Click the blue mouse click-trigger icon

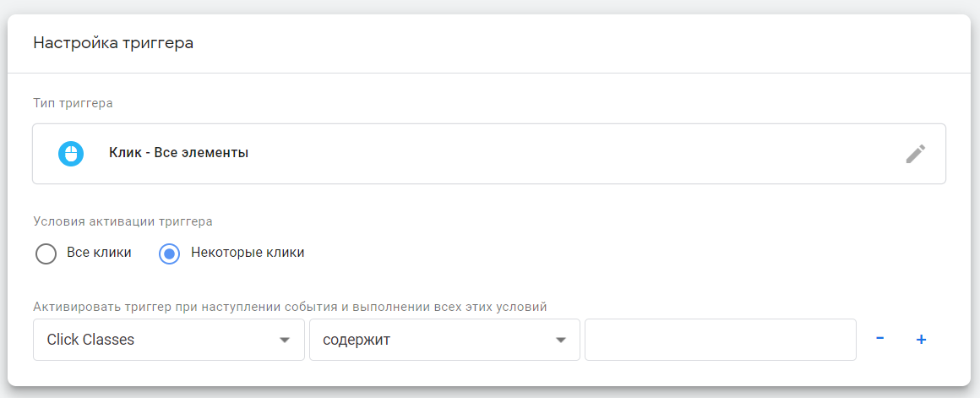tap(71, 154)
